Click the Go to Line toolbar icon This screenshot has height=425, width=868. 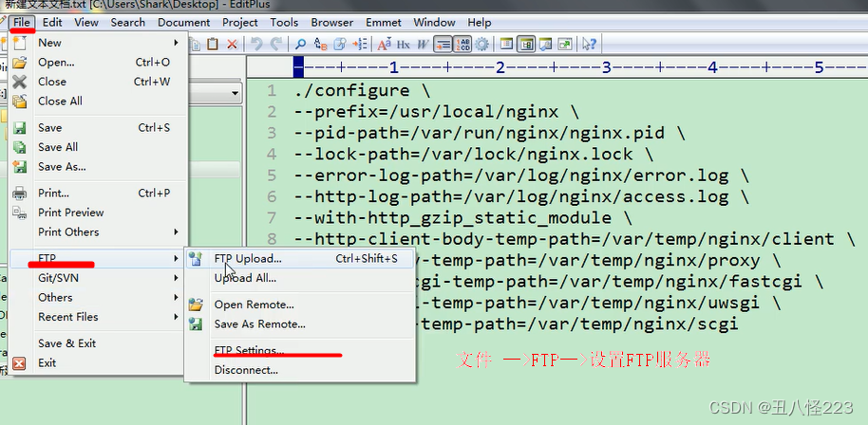click(x=360, y=45)
